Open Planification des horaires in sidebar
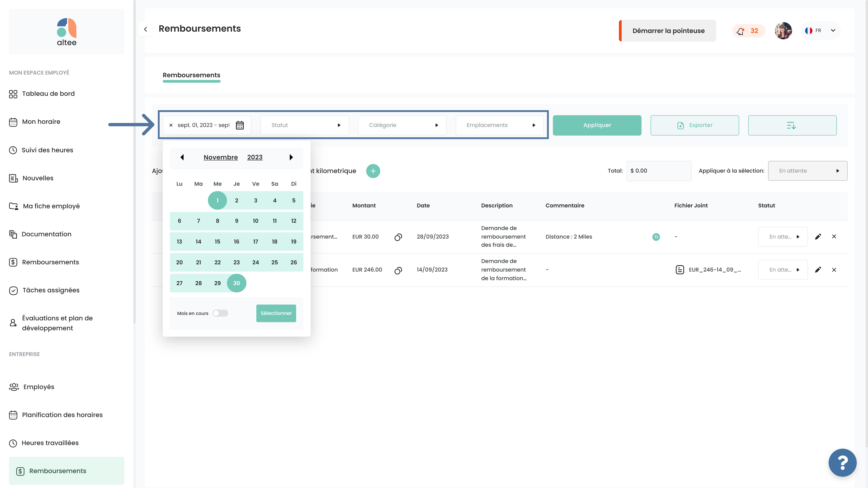Image resolution: width=868 pixels, height=488 pixels. (56, 415)
